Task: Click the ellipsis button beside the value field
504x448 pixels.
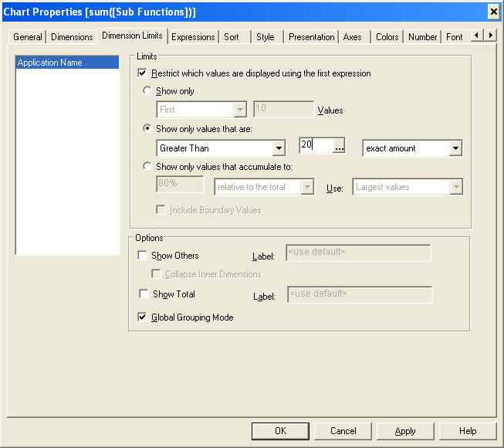Action: (339, 148)
